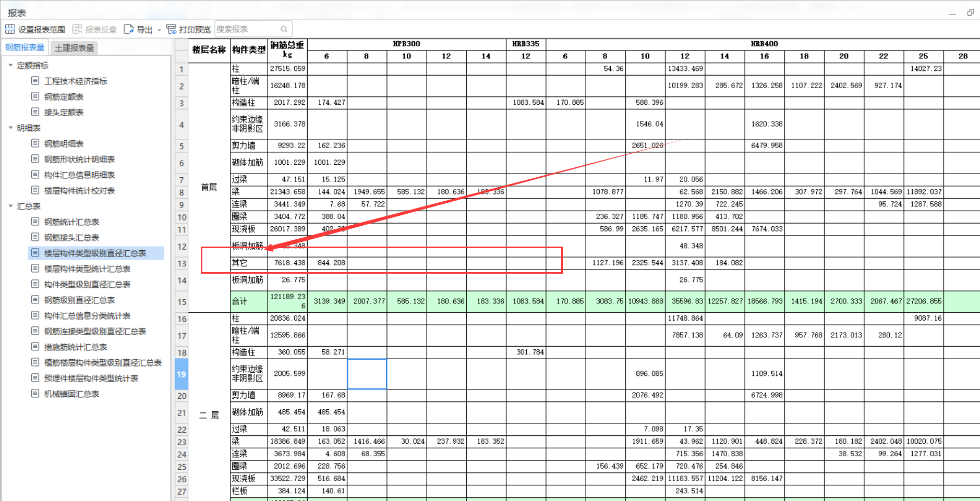Click the 报表反查 icon
The height and width of the screenshot is (501, 980).
click(77, 29)
